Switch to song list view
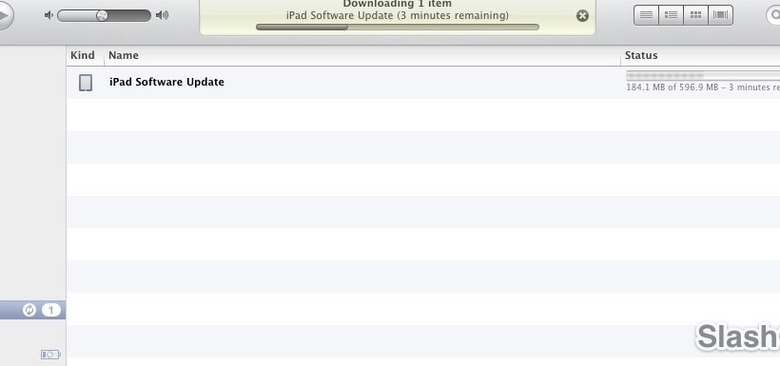780x366 pixels. (646, 15)
